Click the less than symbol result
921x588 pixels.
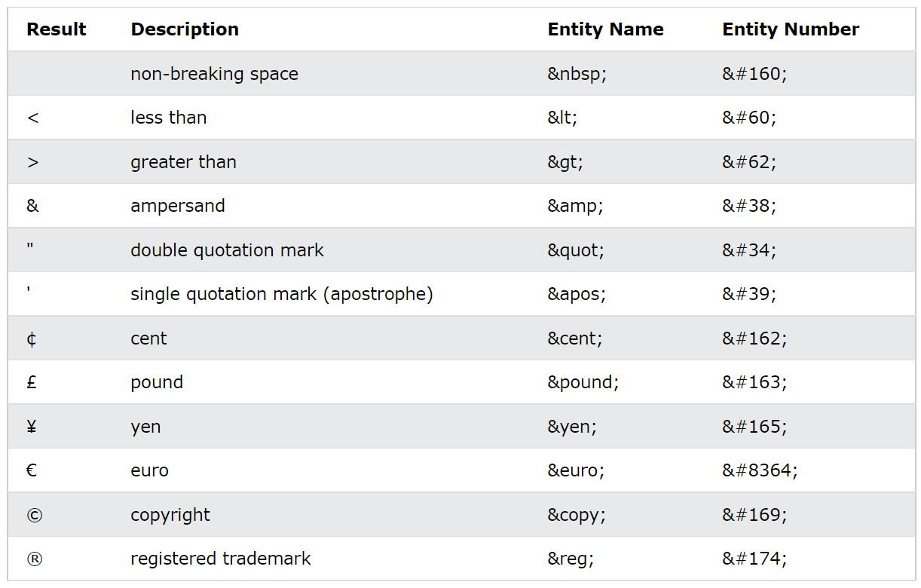pos(32,118)
